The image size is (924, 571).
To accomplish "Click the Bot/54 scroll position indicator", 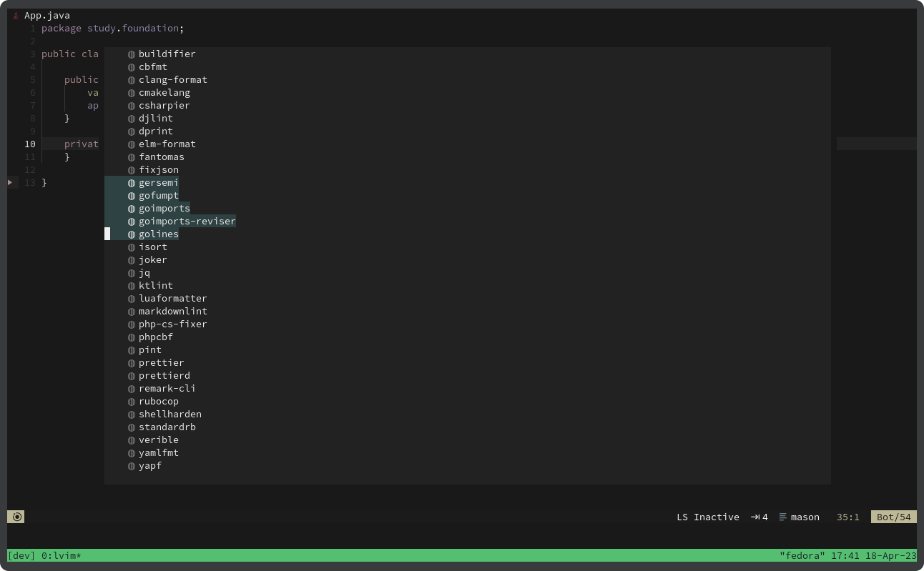I will tap(893, 517).
